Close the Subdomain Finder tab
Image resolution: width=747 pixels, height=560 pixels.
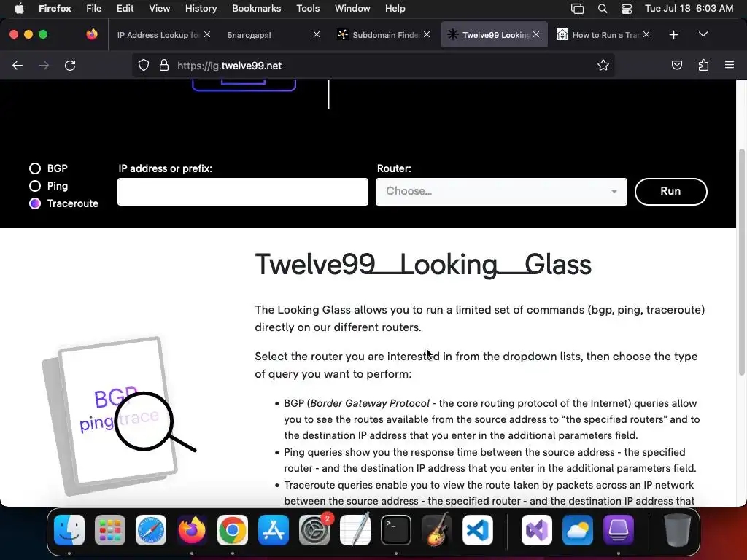[x=427, y=34]
